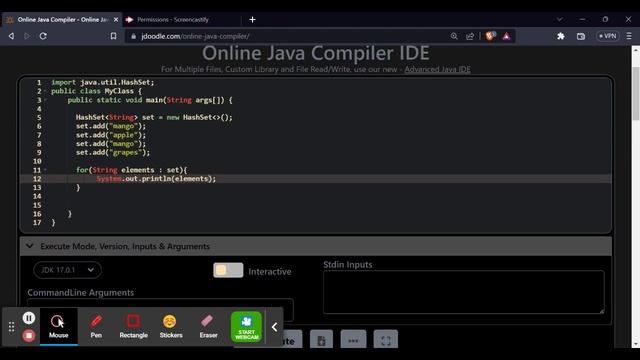Close the Online Java Compiler tab
This screenshot has width=640, height=360.
pos(116,20)
